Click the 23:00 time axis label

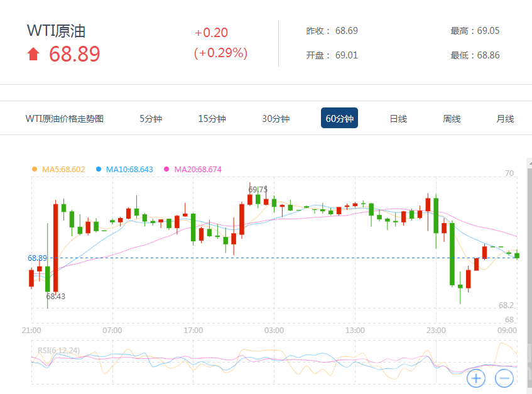[436, 330]
